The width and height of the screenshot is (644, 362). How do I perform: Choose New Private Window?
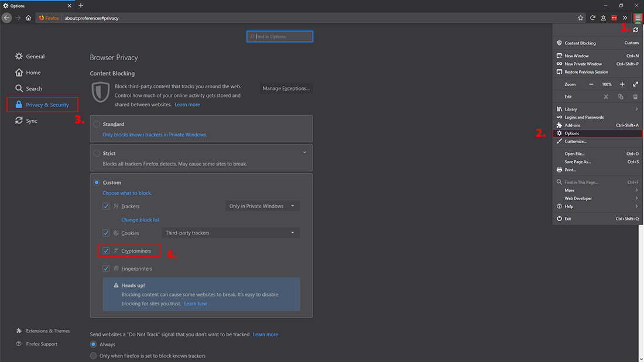point(597,64)
